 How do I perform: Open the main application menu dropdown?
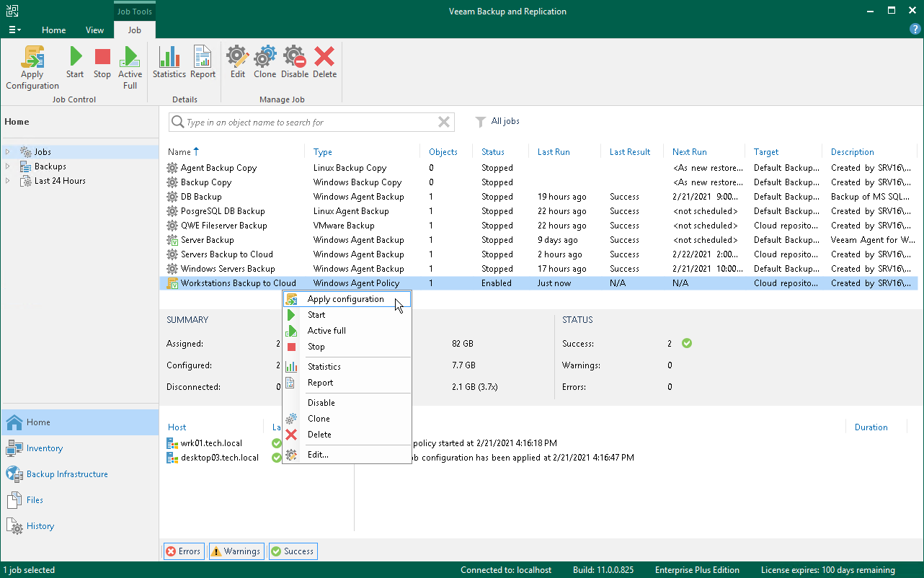tap(14, 30)
